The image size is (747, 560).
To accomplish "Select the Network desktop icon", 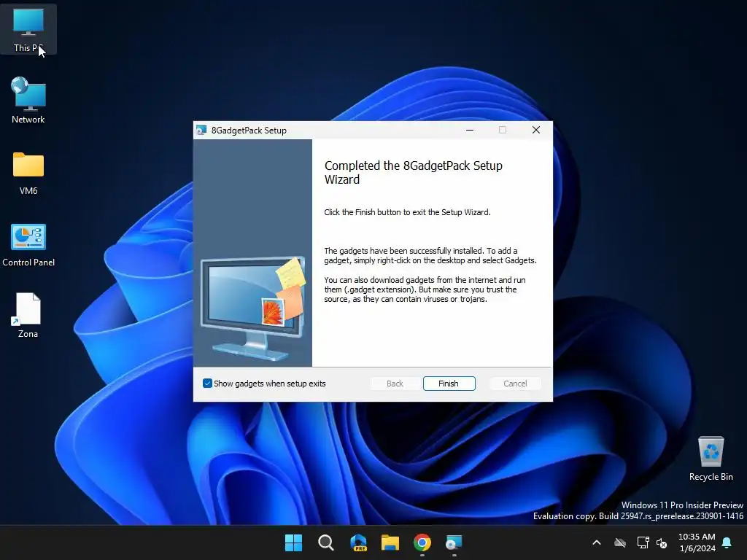I will (x=28, y=101).
